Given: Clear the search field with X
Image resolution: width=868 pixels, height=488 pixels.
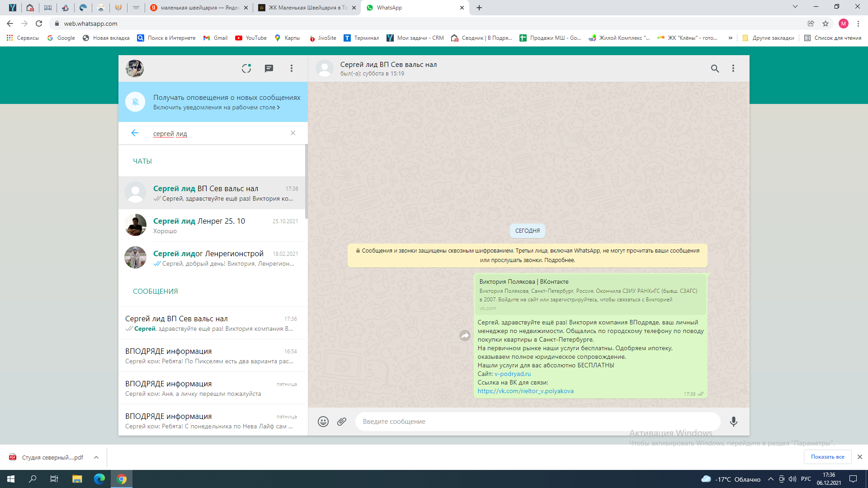Looking at the screenshot, I should (293, 133).
